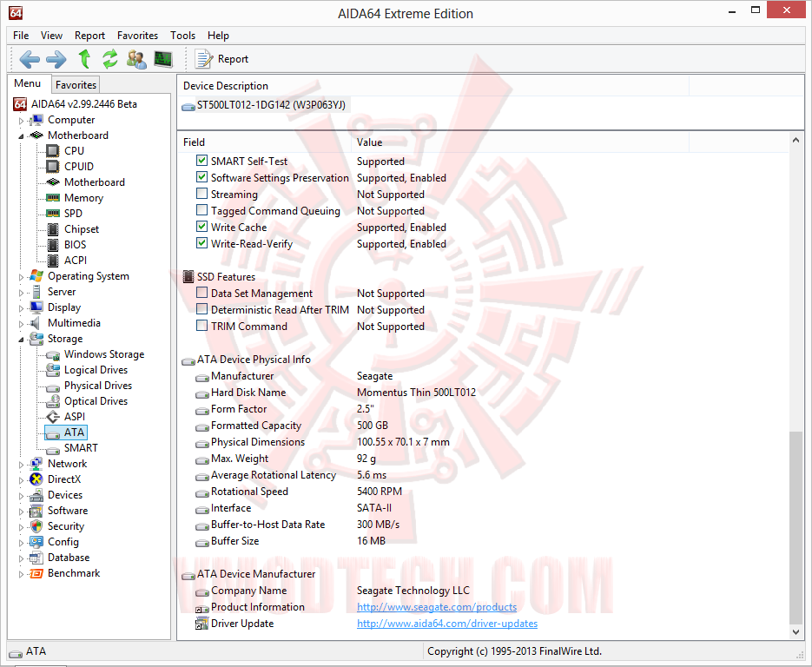Open the aida64.com driver-updates link
This screenshot has width=812, height=667.
[447, 624]
